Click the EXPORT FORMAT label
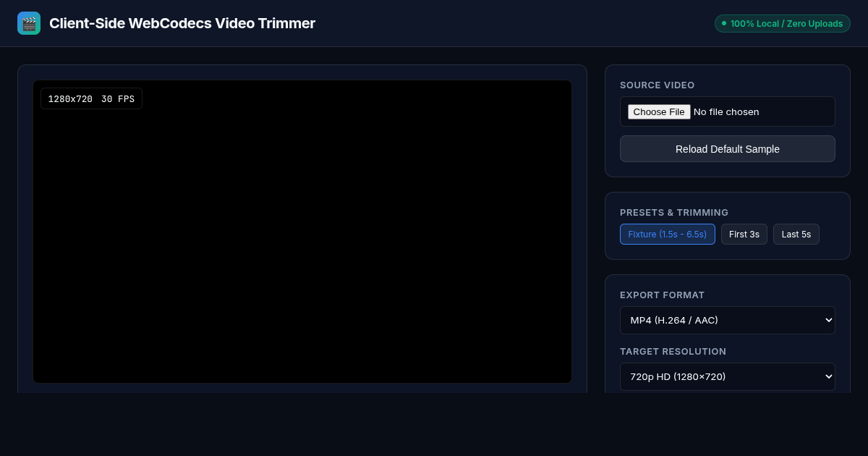The image size is (868, 456). pos(662,295)
